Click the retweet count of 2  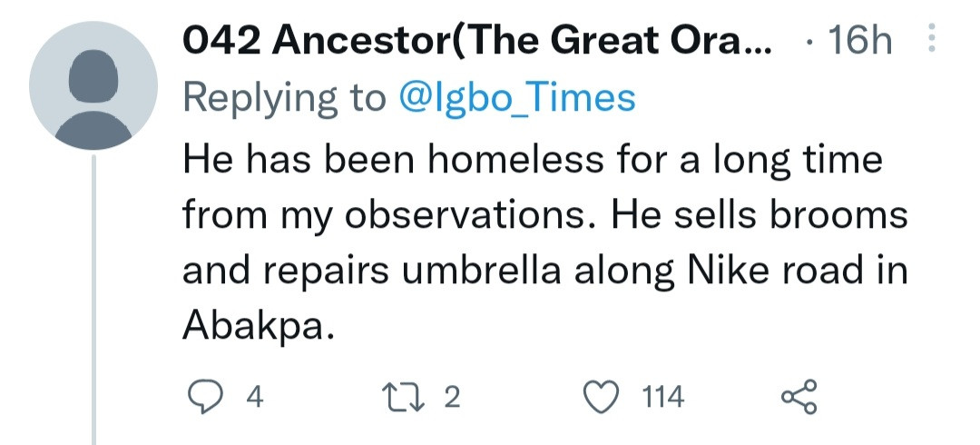point(452,397)
